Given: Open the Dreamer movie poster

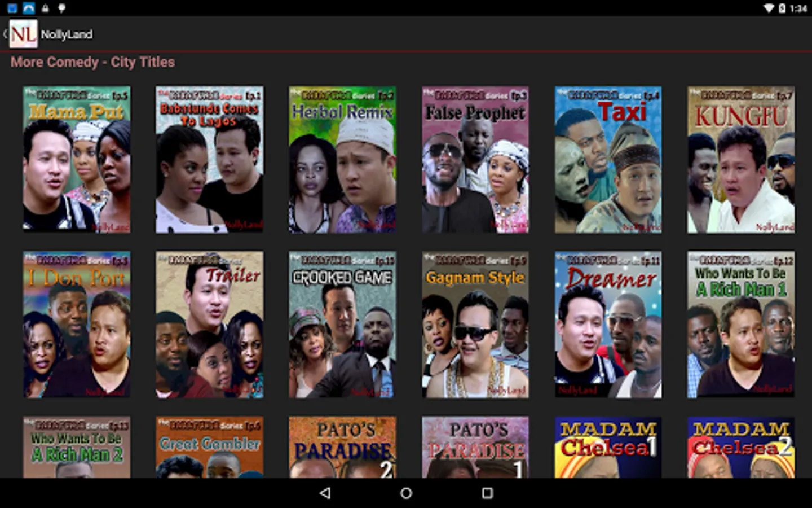Looking at the screenshot, I should [608, 325].
